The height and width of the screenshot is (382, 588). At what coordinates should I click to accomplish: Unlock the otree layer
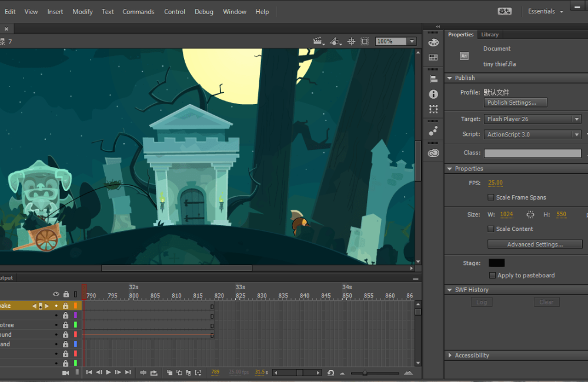point(66,325)
